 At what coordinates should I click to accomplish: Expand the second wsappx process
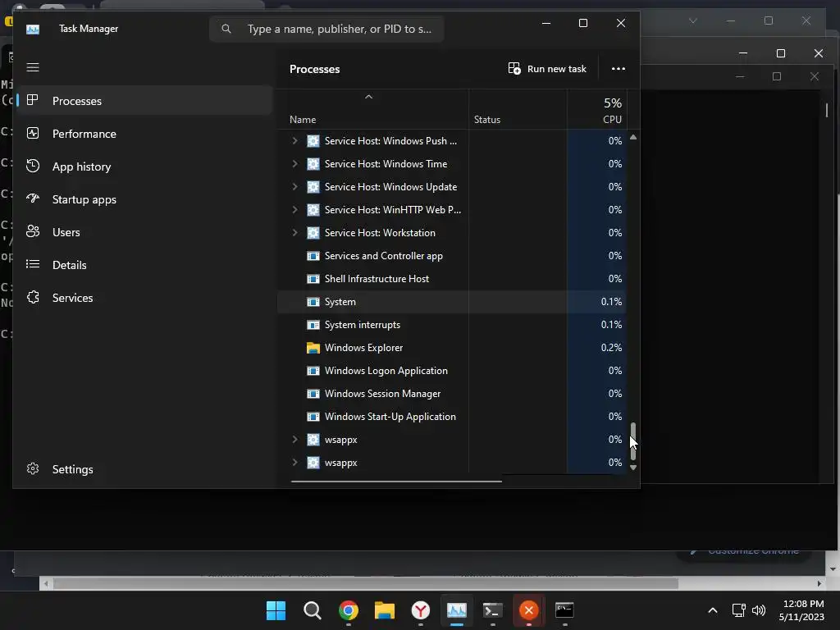click(x=294, y=463)
